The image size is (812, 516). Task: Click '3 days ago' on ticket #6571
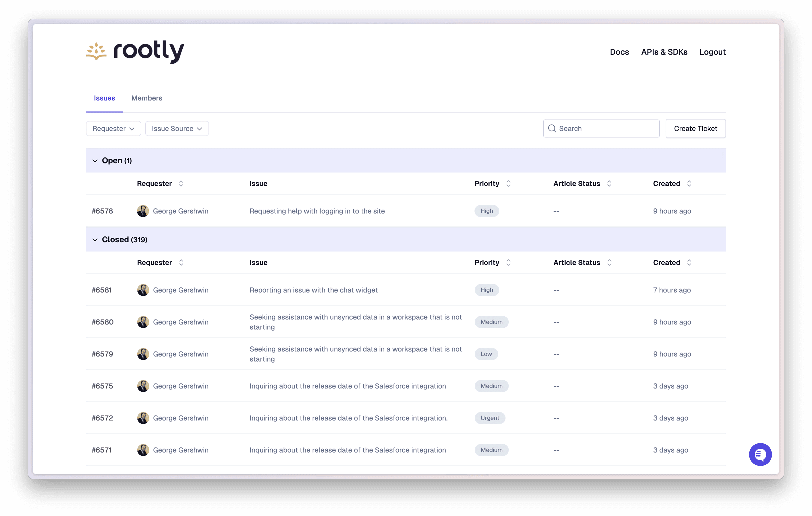click(670, 450)
